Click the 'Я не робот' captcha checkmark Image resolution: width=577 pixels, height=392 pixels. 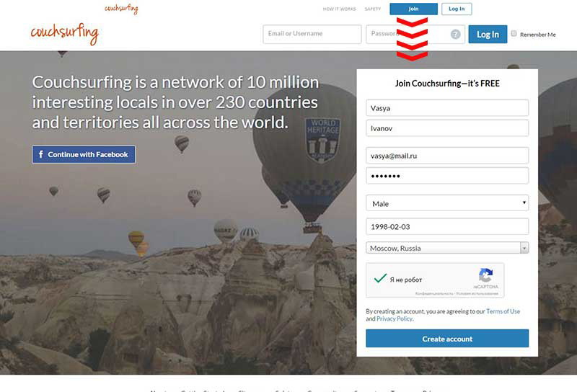(x=380, y=278)
